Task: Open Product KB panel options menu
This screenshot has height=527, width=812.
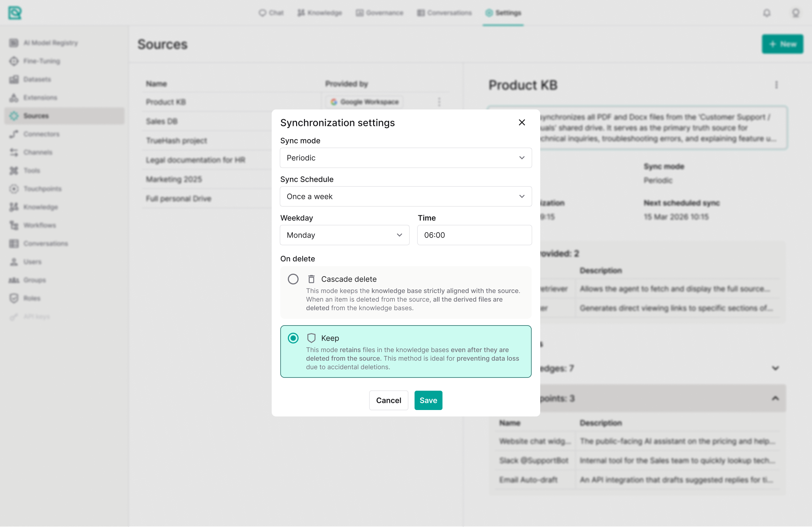Action: tap(776, 85)
